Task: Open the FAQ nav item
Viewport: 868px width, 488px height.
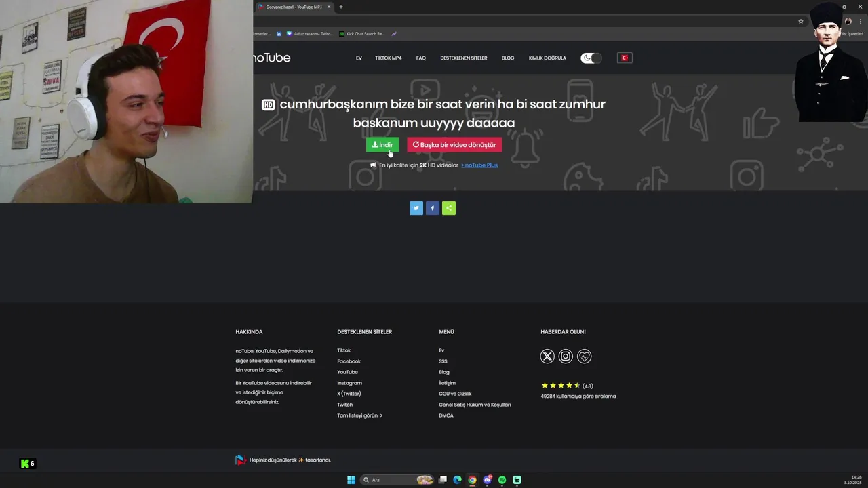Action: point(421,58)
